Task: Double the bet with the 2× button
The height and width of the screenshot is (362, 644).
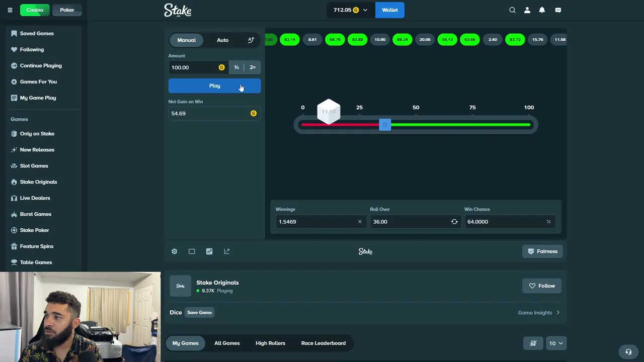Action: coord(253,67)
